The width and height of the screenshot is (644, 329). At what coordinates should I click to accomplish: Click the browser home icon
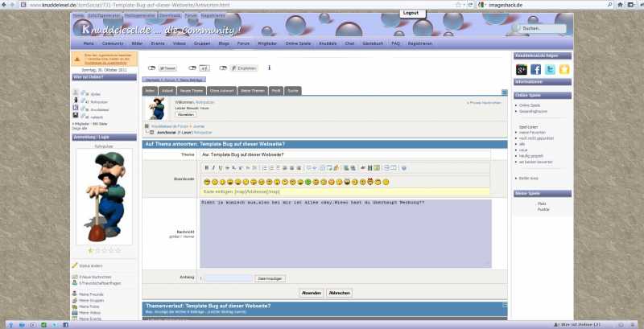pos(620,5)
